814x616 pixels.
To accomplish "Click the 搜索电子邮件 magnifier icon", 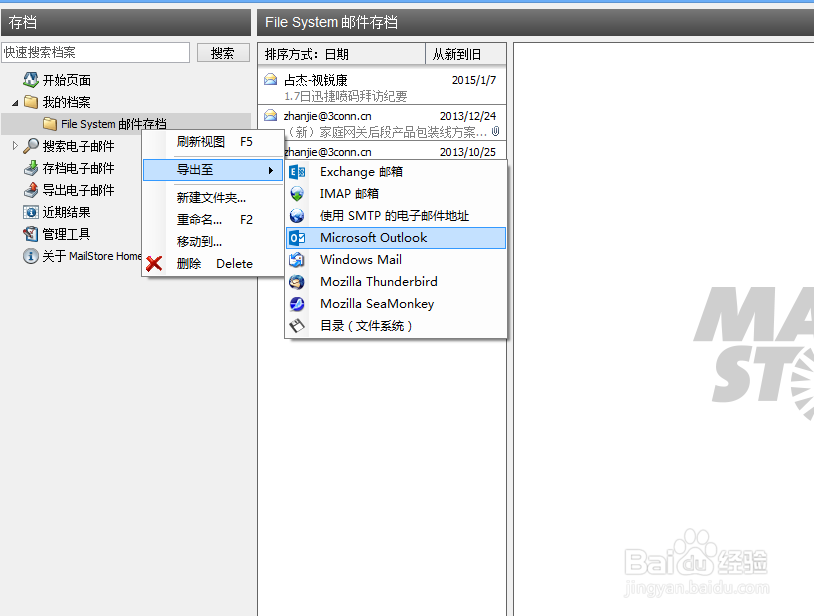I will click(31, 146).
